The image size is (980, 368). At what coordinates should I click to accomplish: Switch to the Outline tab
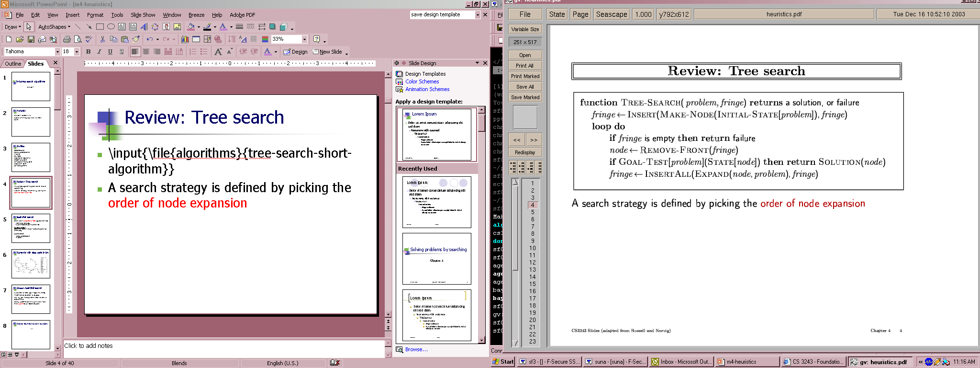coord(13,64)
